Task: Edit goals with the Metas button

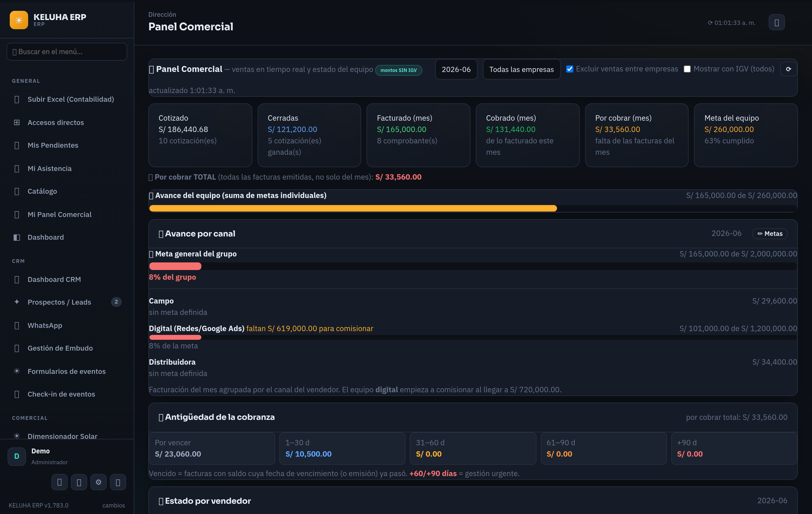Action: pyautogui.click(x=770, y=233)
